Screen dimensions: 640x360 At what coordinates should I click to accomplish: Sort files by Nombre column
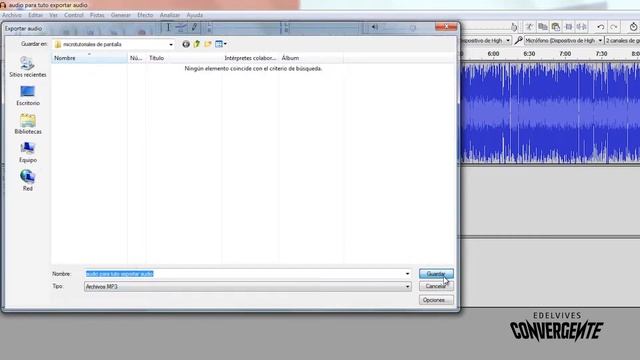click(89, 58)
